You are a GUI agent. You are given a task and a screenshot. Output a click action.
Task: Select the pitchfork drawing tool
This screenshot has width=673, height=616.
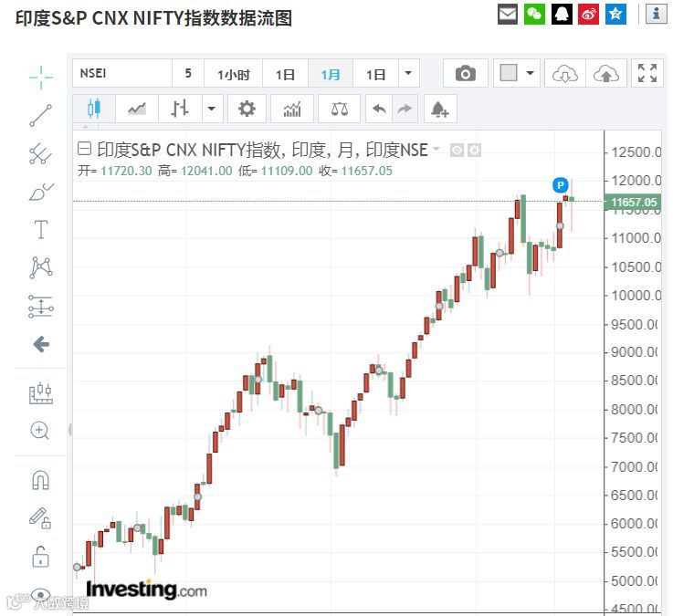click(41, 153)
